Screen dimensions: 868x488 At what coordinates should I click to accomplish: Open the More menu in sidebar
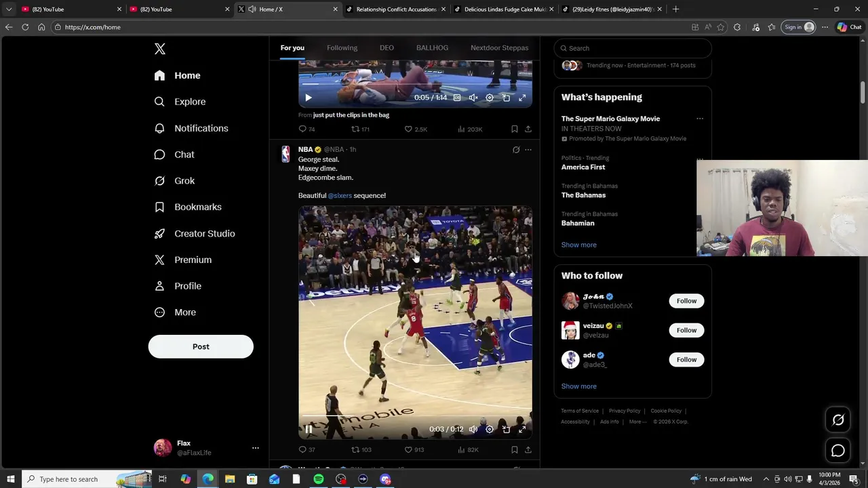pyautogui.click(x=176, y=312)
